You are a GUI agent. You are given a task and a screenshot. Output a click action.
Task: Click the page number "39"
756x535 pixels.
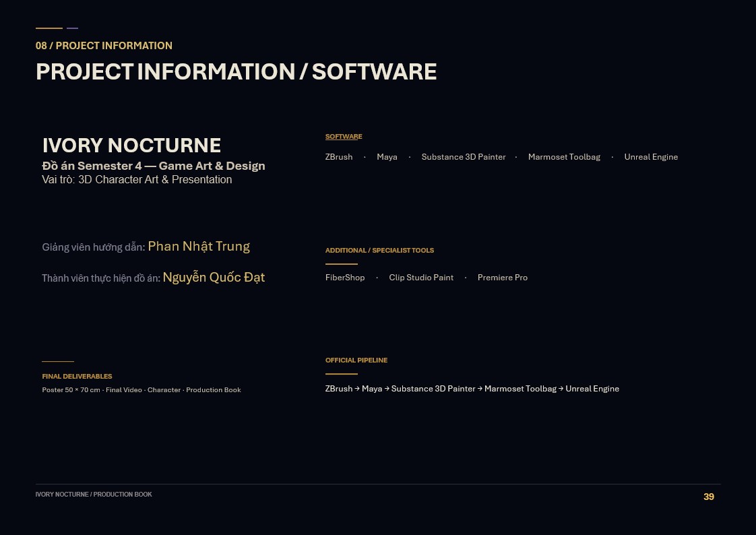click(709, 497)
